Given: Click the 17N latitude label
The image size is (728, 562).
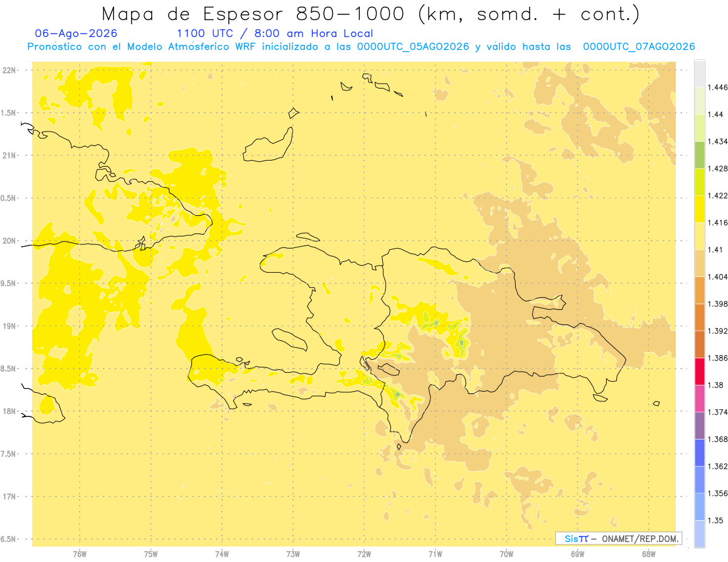Looking at the screenshot, I should click(10, 497).
